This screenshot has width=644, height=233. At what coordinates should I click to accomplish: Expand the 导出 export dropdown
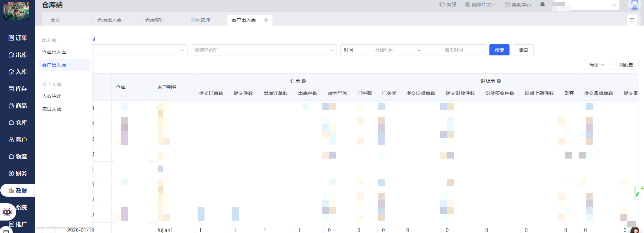click(x=597, y=65)
